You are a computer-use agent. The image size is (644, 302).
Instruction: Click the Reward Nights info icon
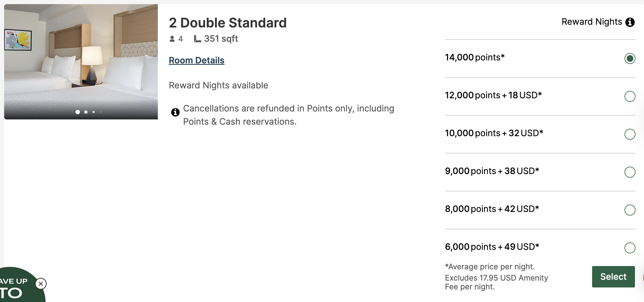[x=630, y=22]
